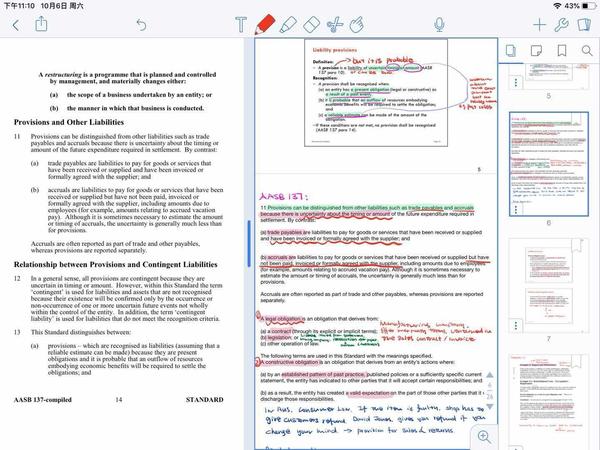Switch to the pages tab in sidebar
Image resolution: width=600 pixels, height=450 pixels.
point(511,51)
